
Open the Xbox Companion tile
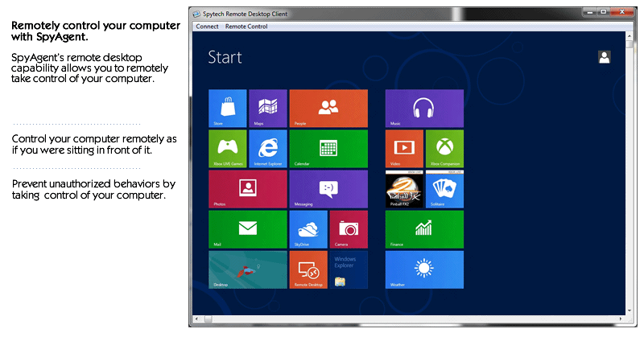coord(445,149)
